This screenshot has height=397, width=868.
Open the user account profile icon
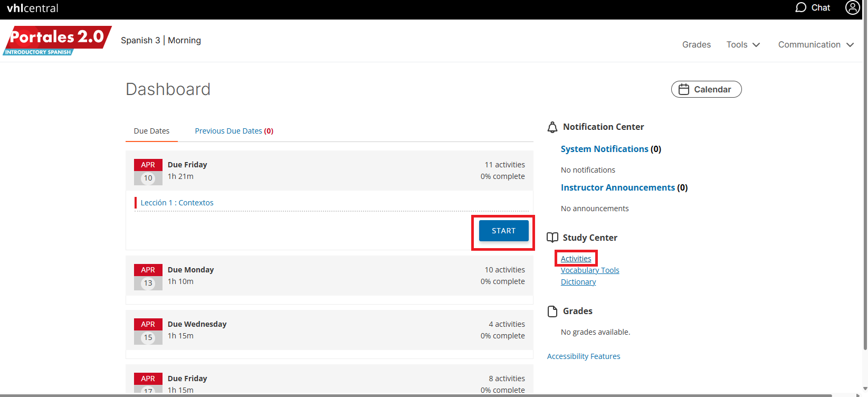click(x=853, y=7)
